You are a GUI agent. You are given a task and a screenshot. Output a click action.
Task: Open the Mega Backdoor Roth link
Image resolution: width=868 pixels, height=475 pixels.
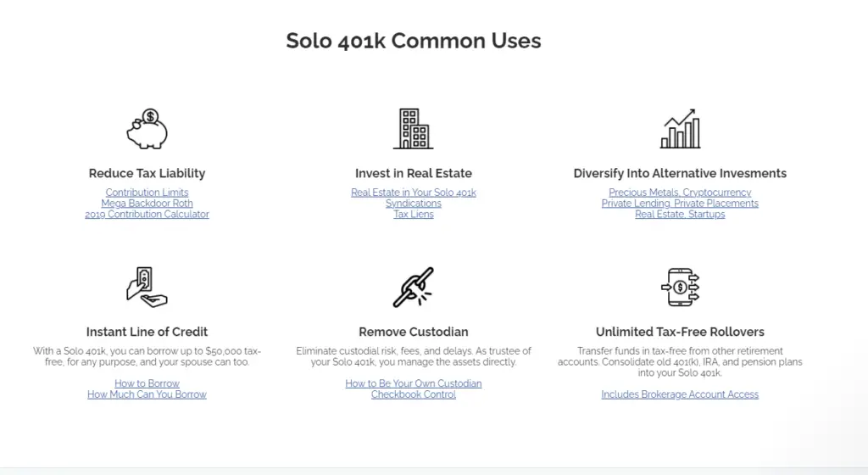click(x=147, y=204)
